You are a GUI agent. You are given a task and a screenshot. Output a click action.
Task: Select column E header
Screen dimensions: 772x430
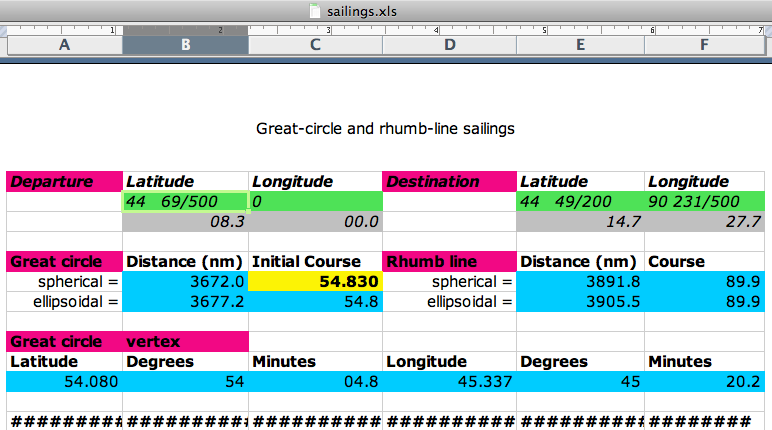coord(580,45)
